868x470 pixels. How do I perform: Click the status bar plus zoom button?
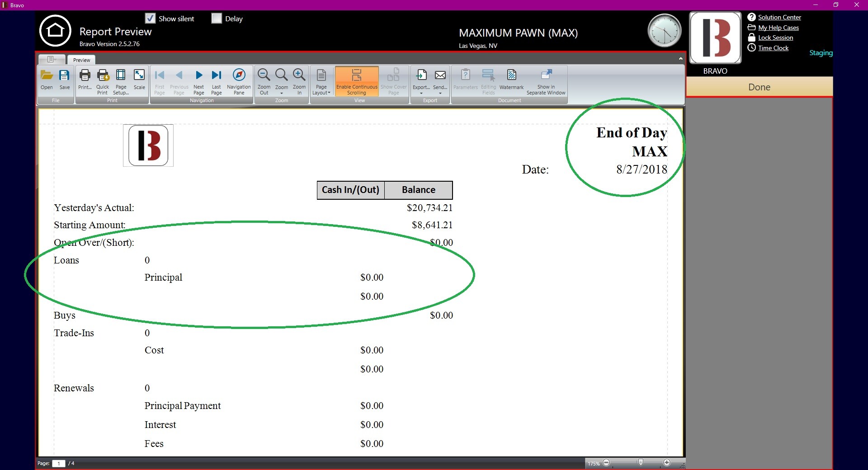tap(667, 462)
